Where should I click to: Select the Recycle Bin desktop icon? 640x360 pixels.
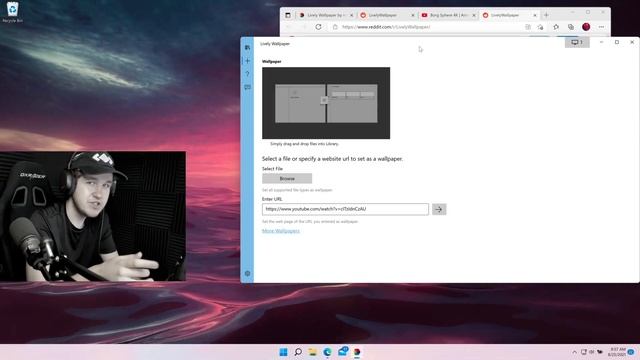(13, 12)
